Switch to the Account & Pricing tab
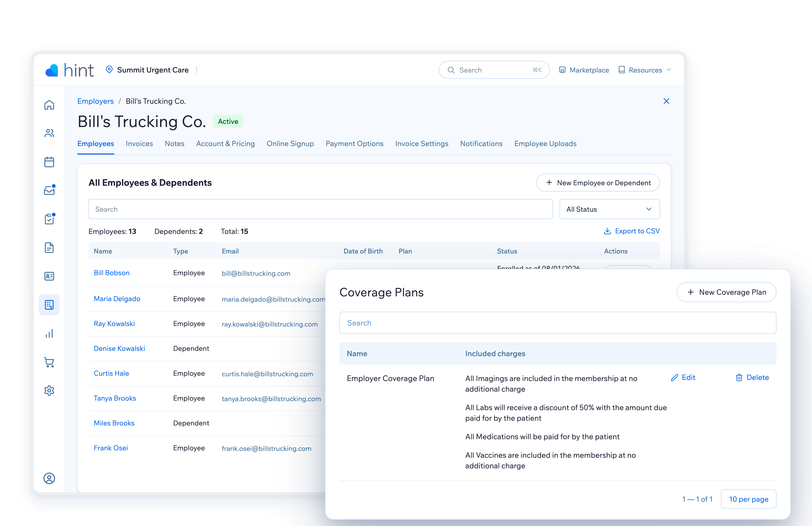The height and width of the screenshot is (526, 812). point(225,144)
